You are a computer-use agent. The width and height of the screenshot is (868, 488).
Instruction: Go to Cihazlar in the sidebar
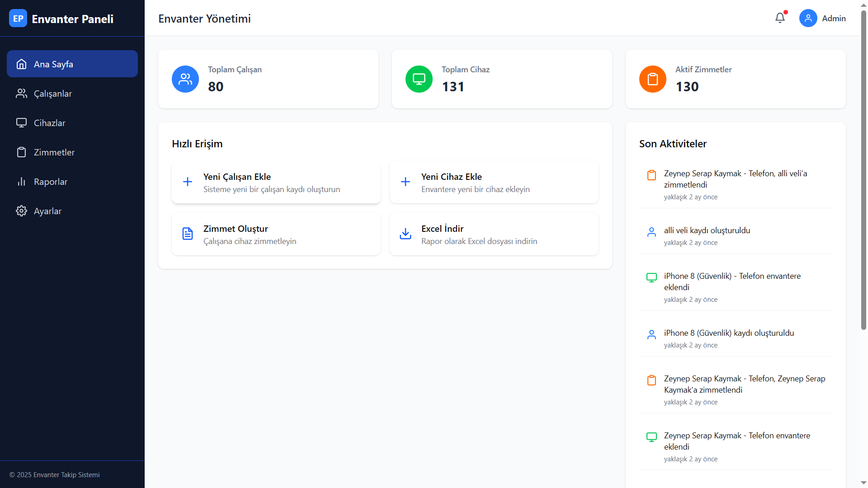pos(50,123)
